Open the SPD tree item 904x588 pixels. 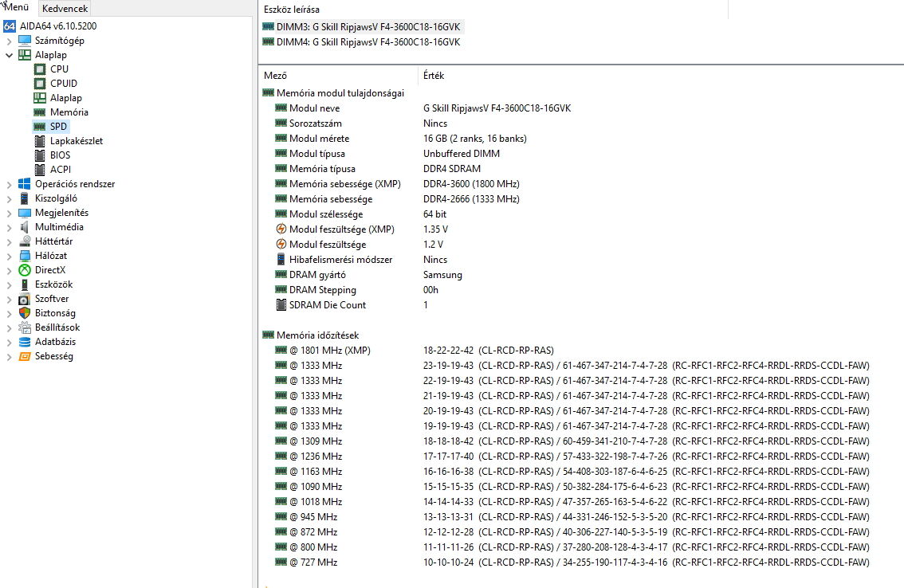pyautogui.click(x=58, y=127)
